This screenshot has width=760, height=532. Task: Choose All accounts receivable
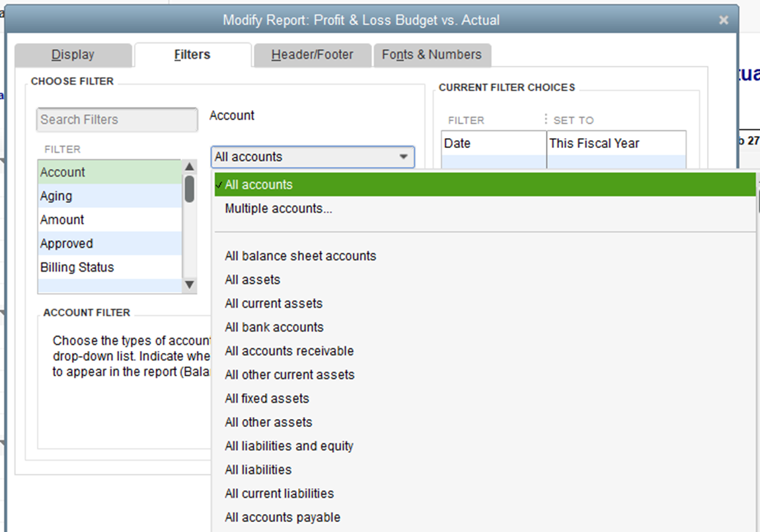289,352
